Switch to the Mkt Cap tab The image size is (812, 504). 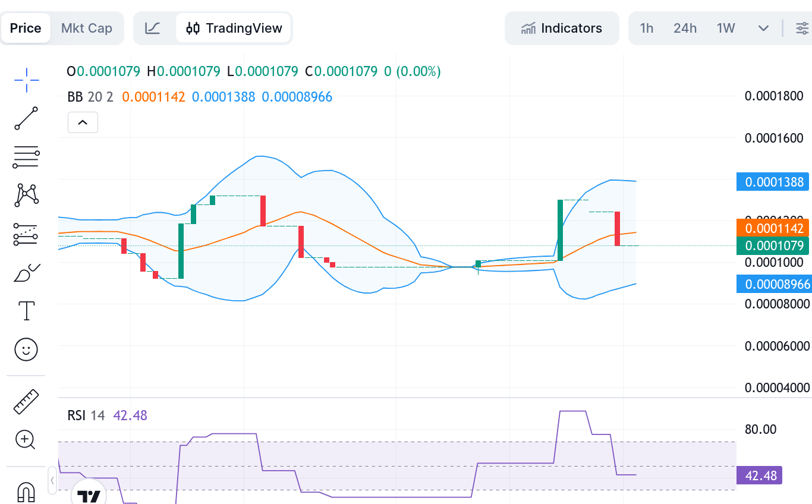click(87, 28)
